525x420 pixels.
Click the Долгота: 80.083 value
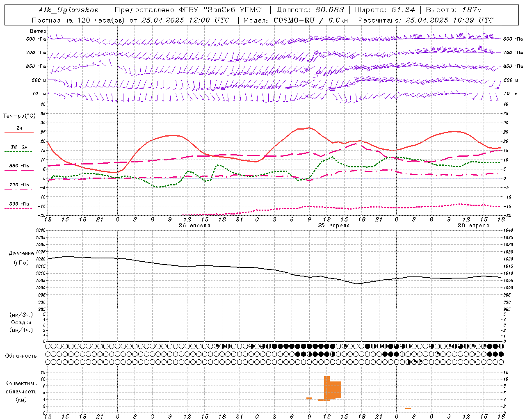310,10
